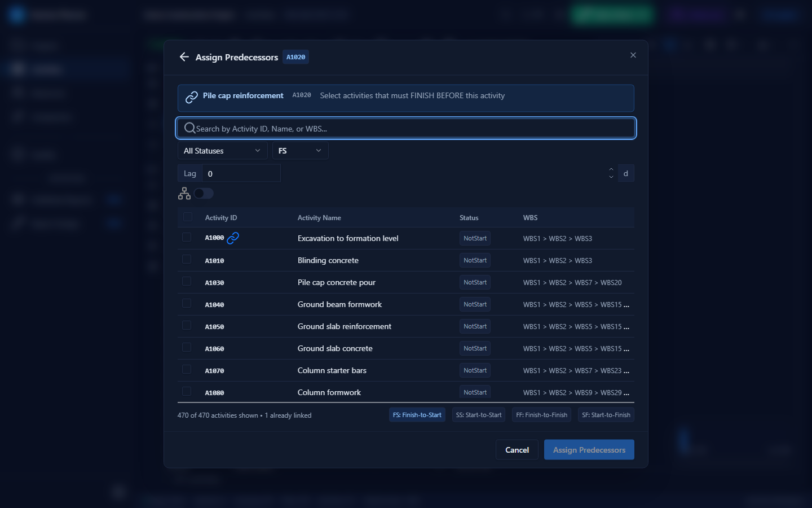The image size is (812, 508).
Task: Tick checkbox for A1050 Ground slab reinforcement
Action: pos(187,325)
